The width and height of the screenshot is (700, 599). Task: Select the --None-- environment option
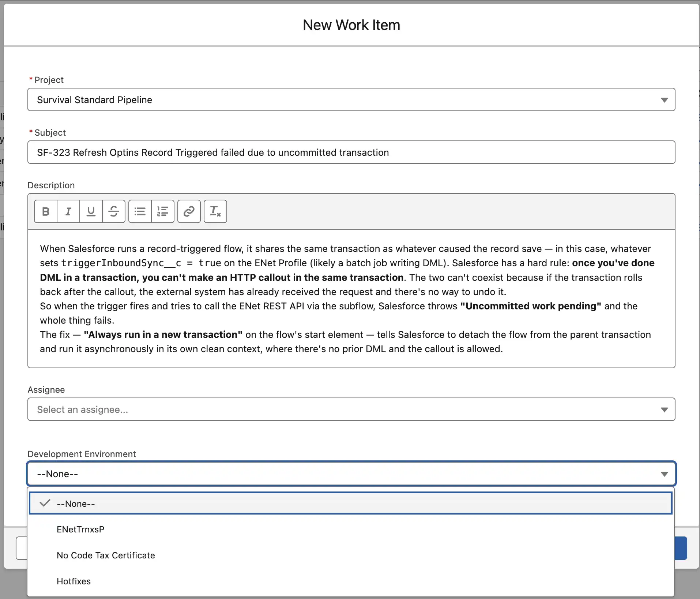[x=350, y=504]
